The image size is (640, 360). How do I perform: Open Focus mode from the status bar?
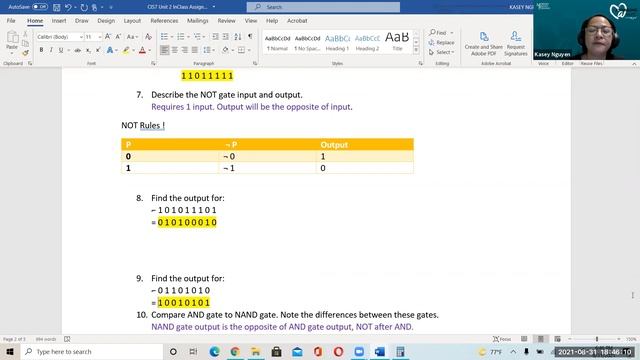tap(502, 339)
